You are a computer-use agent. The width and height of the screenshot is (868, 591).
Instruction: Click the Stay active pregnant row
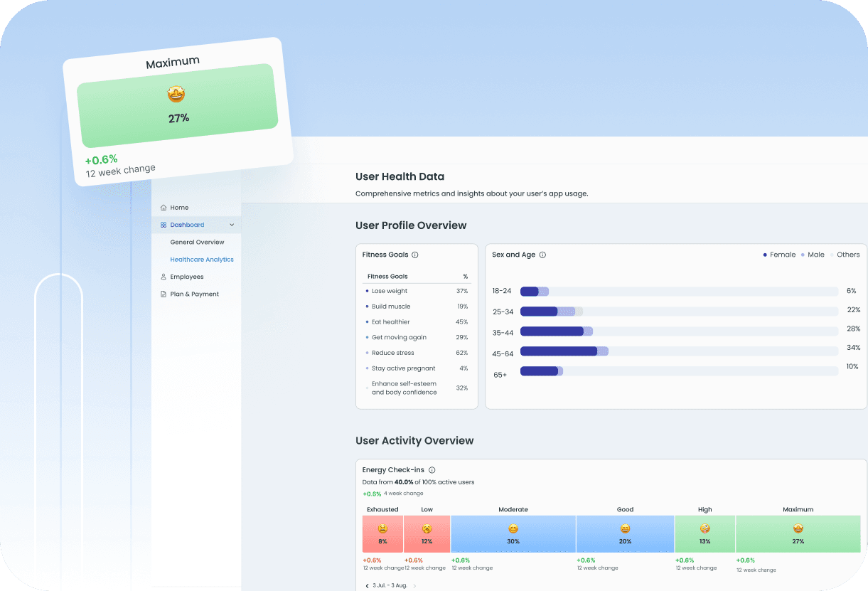pyautogui.click(x=417, y=368)
